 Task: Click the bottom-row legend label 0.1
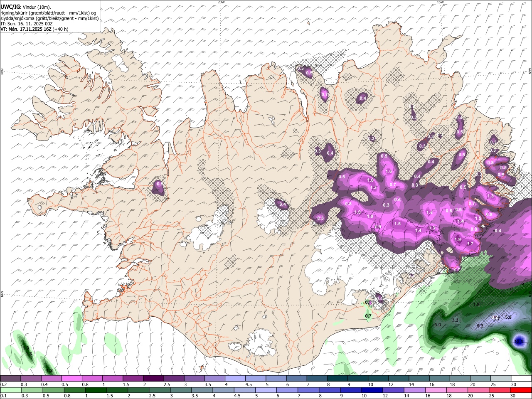[x=3, y=396]
